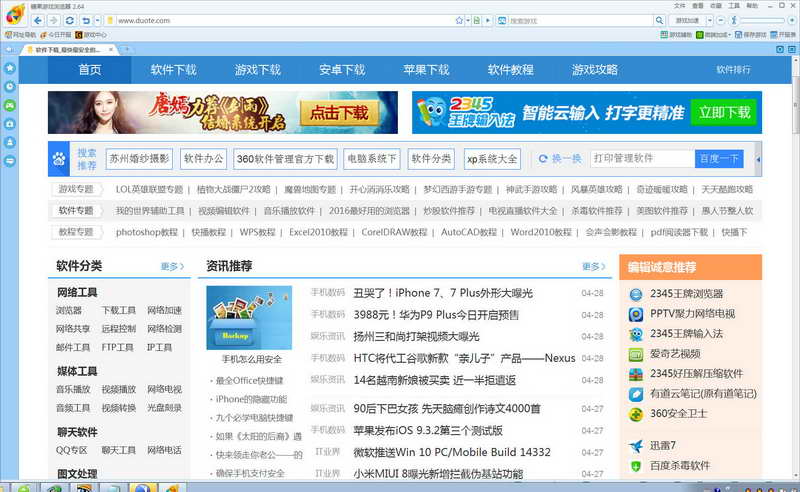Click the PPTV聚力网络电视 icon
800x492 pixels.
(636, 314)
